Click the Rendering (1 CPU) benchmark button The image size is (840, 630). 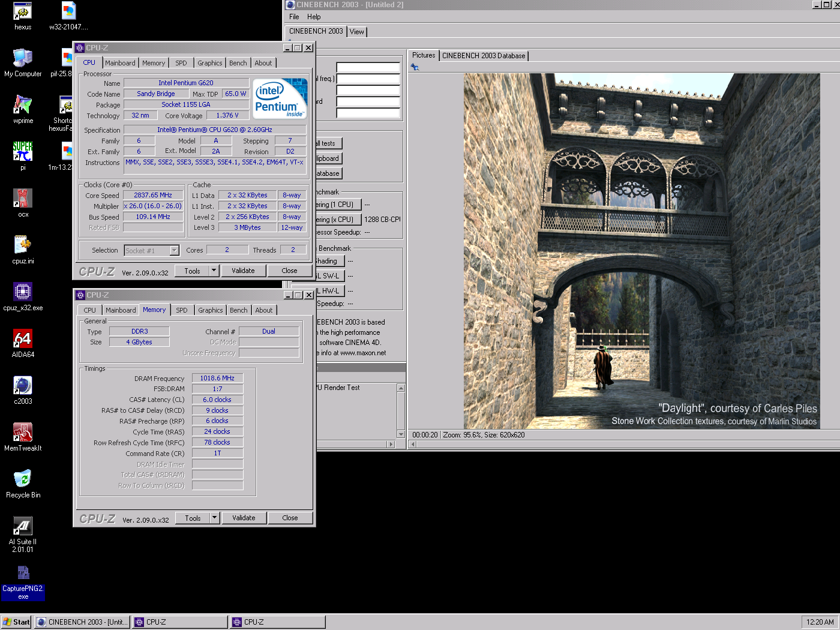pos(339,205)
